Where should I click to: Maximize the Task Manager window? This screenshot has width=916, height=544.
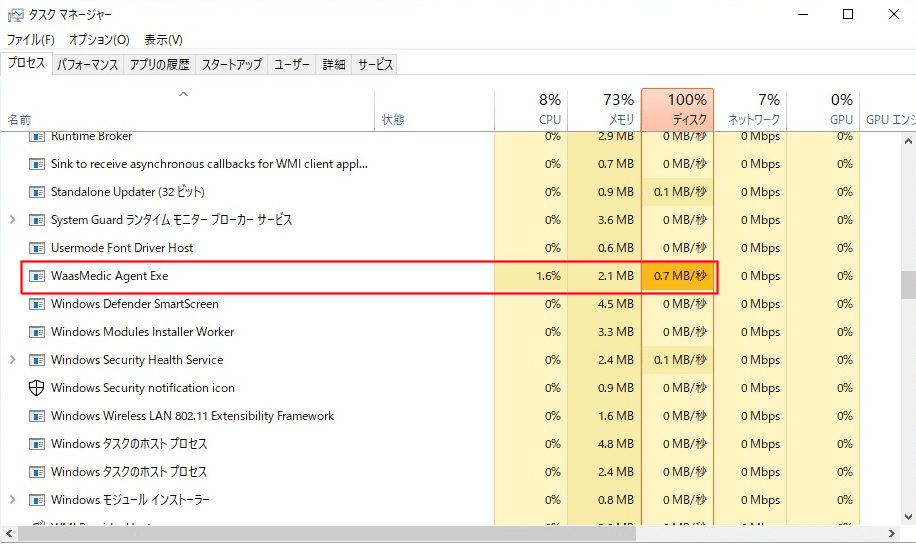tap(848, 14)
